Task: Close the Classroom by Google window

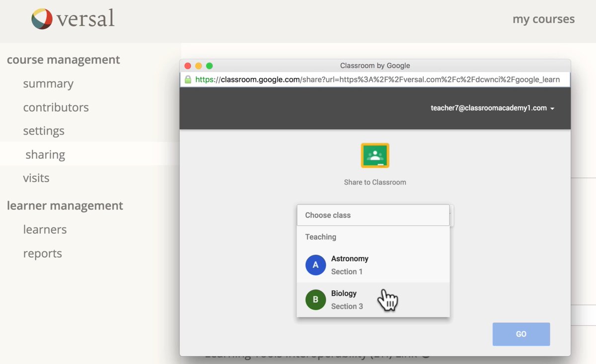Action: pos(188,66)
